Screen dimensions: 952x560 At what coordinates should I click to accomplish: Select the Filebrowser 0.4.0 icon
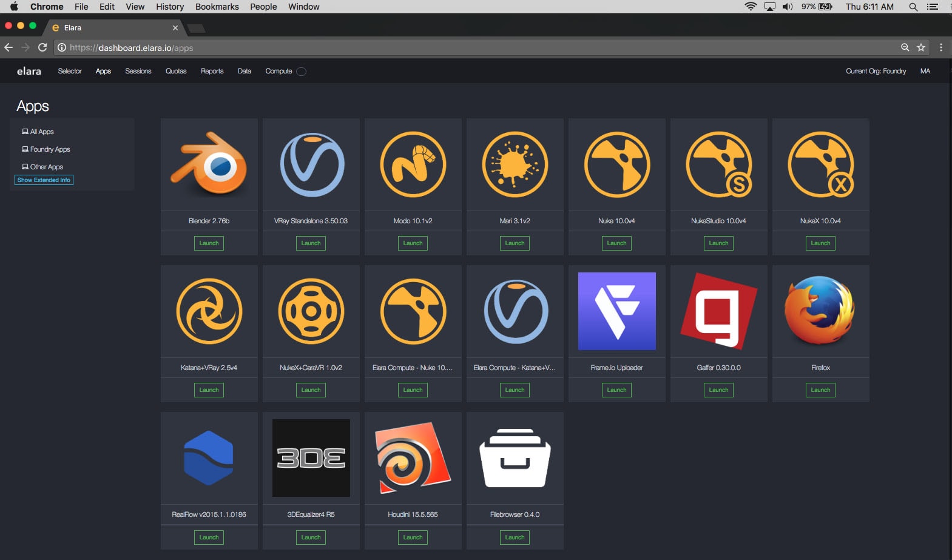pos(515,458)
